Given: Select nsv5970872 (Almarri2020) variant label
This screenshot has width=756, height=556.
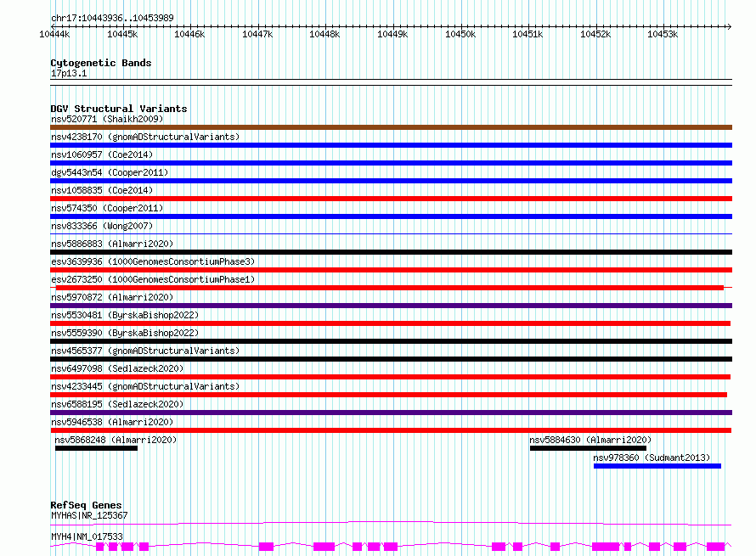Looking at the screenshot, I should tap(112, 297).
